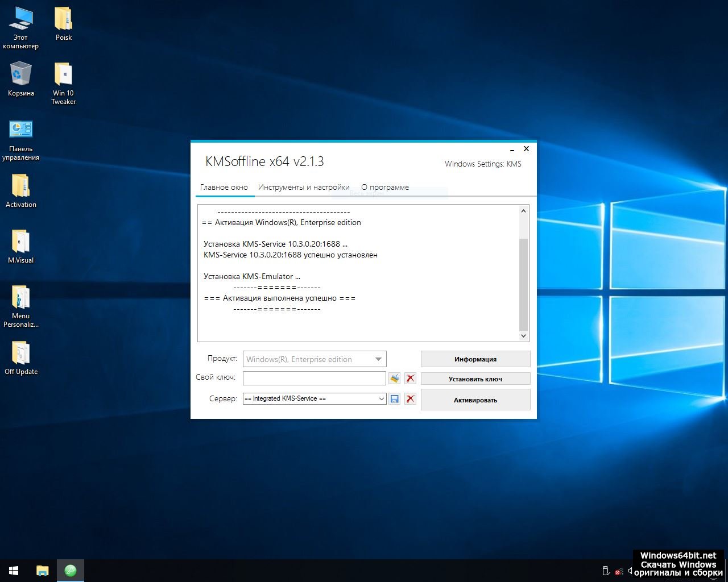728x582 pixels.
Task: Open File Explorer from the taskbar
Action: point(42,571)
